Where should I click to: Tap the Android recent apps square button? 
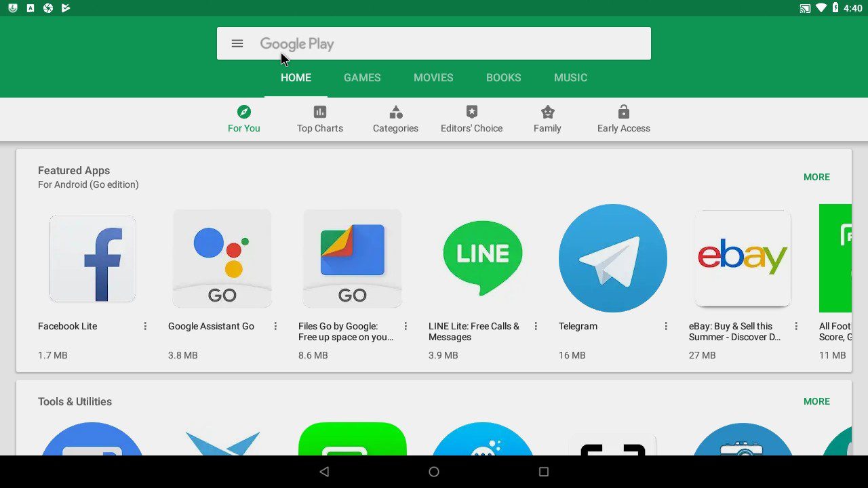click(x=543, y=472)
